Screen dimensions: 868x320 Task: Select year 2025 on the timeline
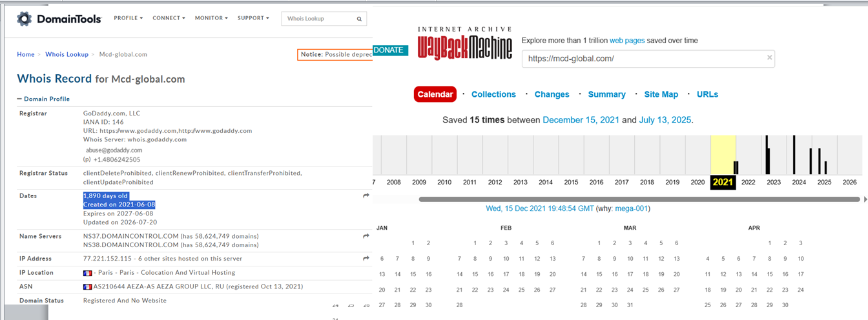(x=824, y=182)
